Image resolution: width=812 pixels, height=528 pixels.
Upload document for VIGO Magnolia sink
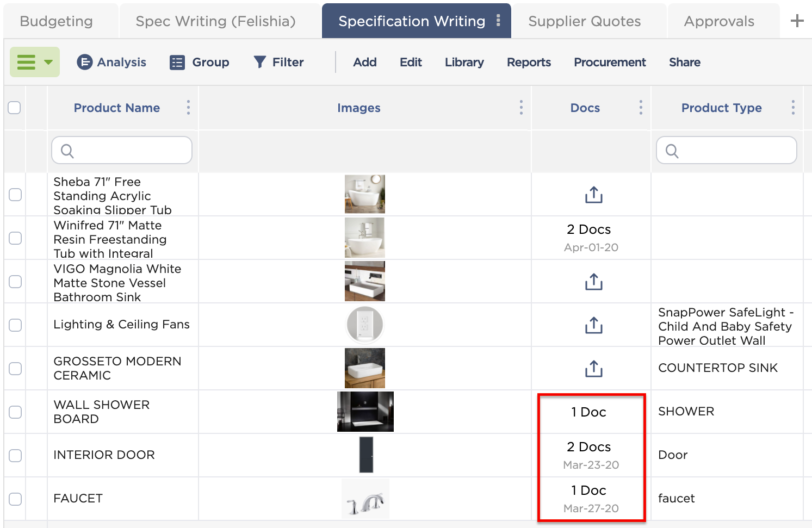tap(593, 282)
